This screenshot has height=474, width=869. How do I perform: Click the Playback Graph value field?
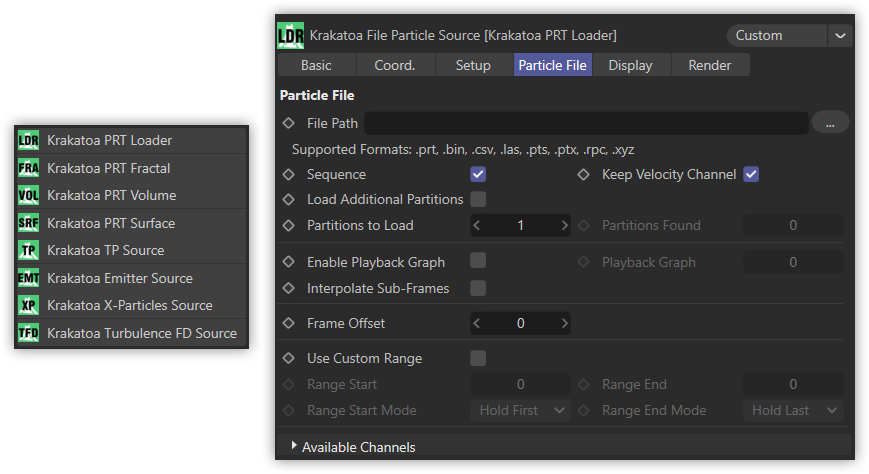pos(793,262)
